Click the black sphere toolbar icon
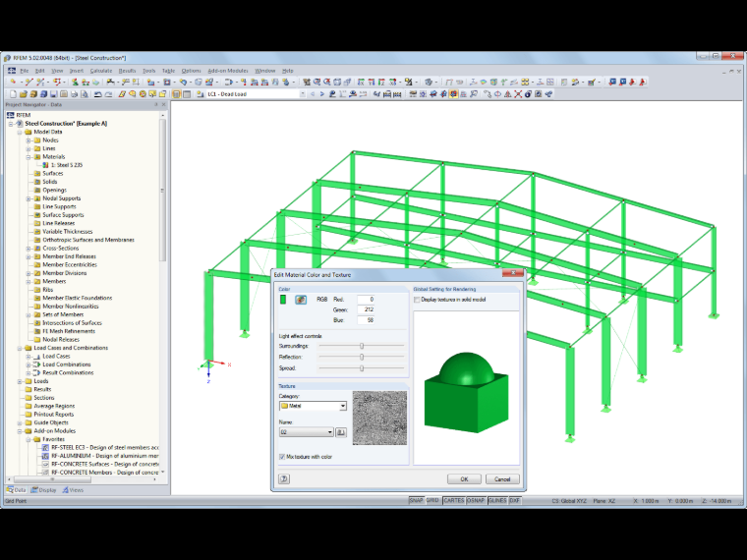747x560 pixels. [x=528, y=94]
